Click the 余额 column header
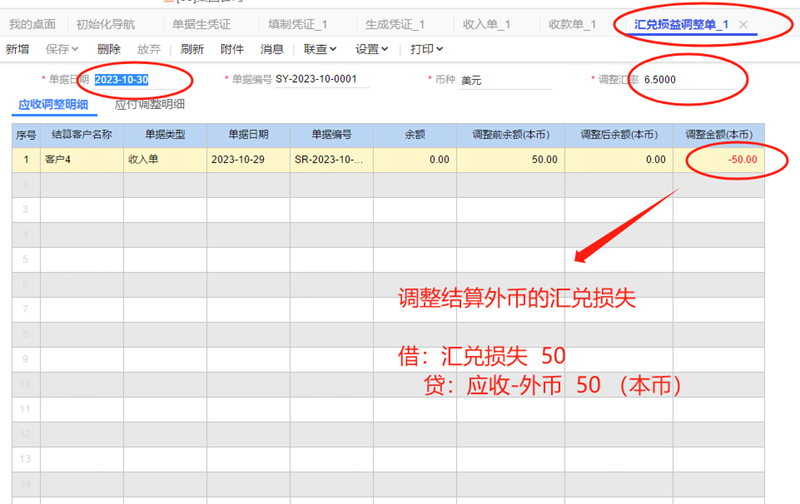800x504 pixels. coord(415,135)
